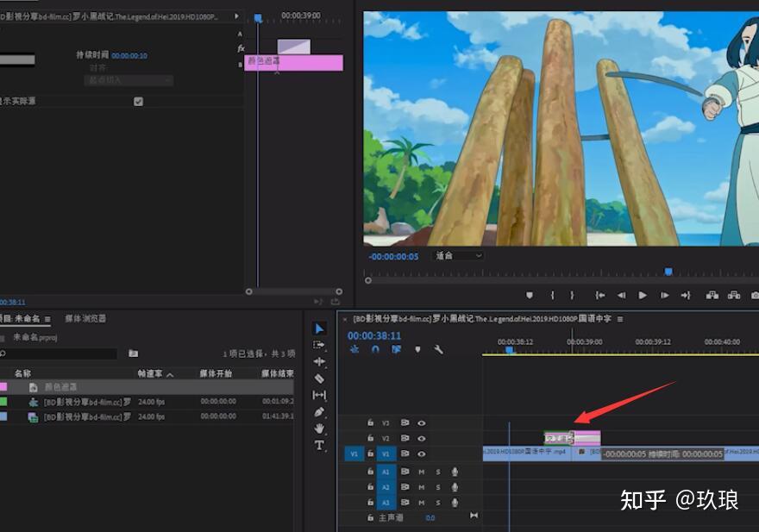Click the Add Marker icon in timeline
759x532 pixels.
[x=417, y=349]
